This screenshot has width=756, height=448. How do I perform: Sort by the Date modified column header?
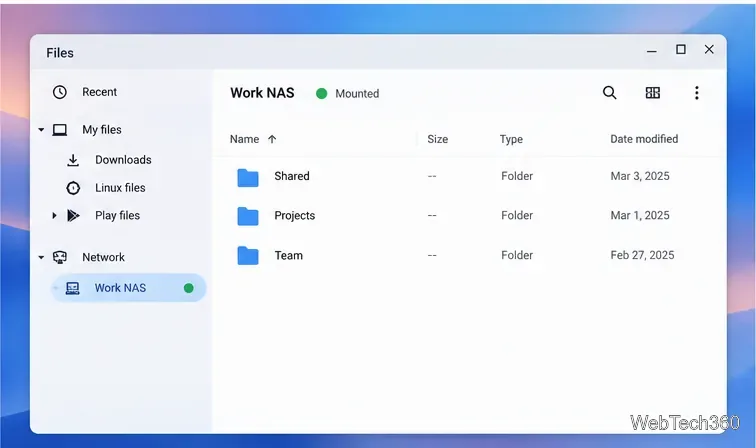pos(644,139)
